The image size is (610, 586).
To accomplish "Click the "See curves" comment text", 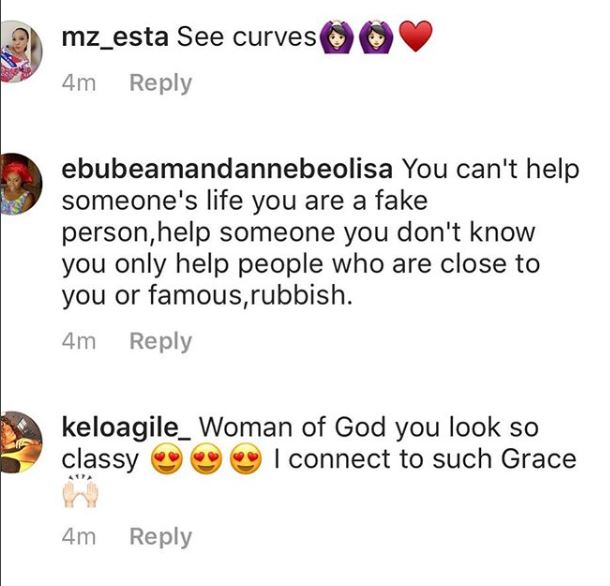I will pos(247,38).
